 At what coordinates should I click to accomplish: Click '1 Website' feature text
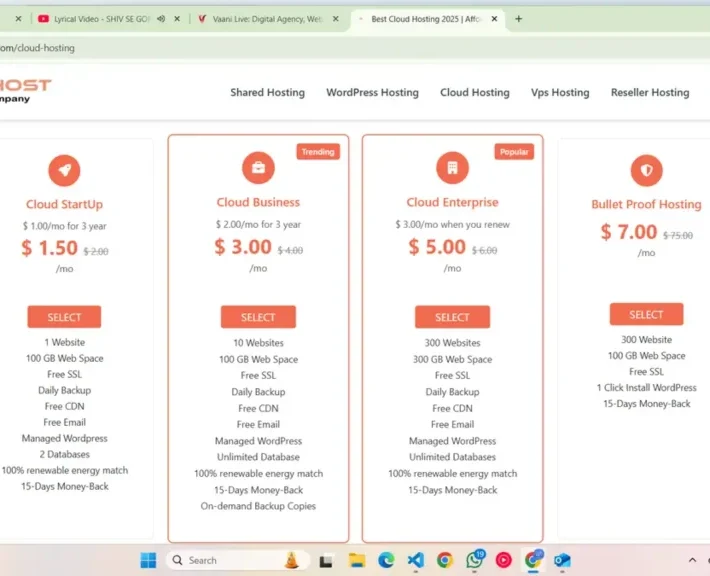(x=64, y=342)
